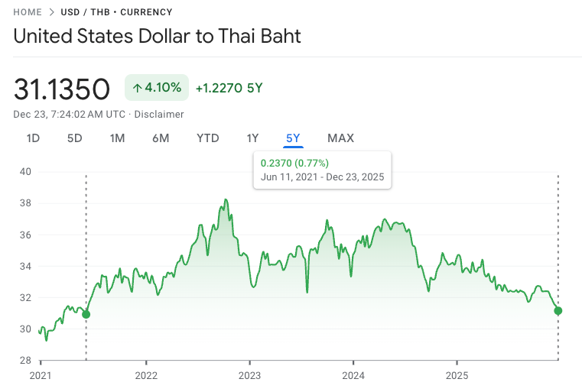The height and width of the screenshot is (392, 582).
Task: Switch to the 6M range tab
Action: (161, 138)
